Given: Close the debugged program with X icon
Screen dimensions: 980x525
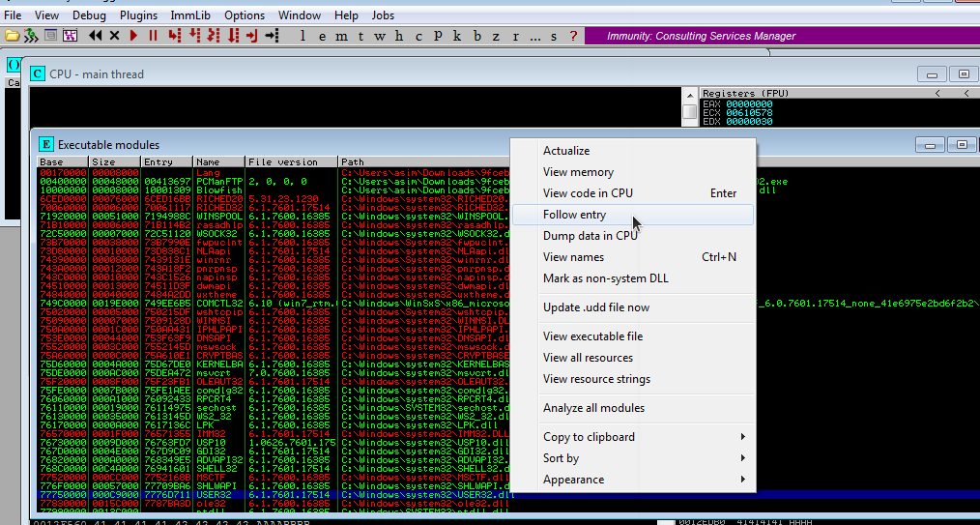Looking at the screenshot, I should (x=114, y=36).
